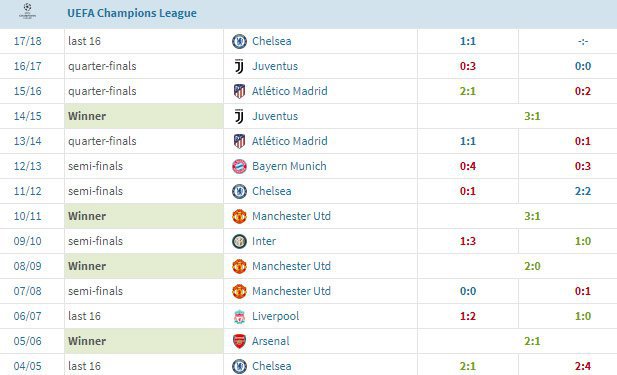617x375 pixels.
Task: Click the UEFA Champions League logo icon
Action: point(27,11)
